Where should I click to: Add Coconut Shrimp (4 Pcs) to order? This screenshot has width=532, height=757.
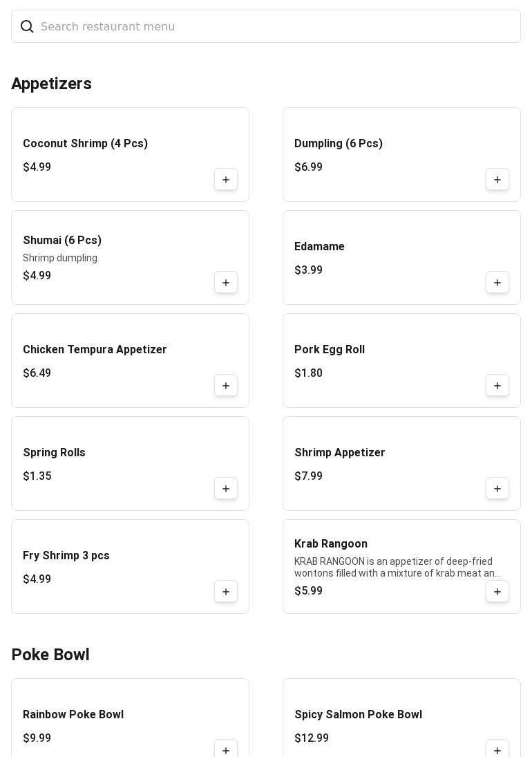(x=226, y=180)
